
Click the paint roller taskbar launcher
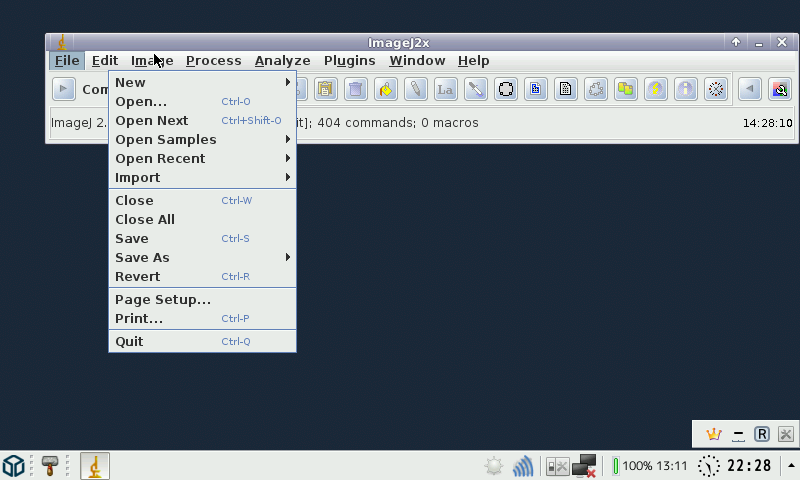[x=49, y=466]
